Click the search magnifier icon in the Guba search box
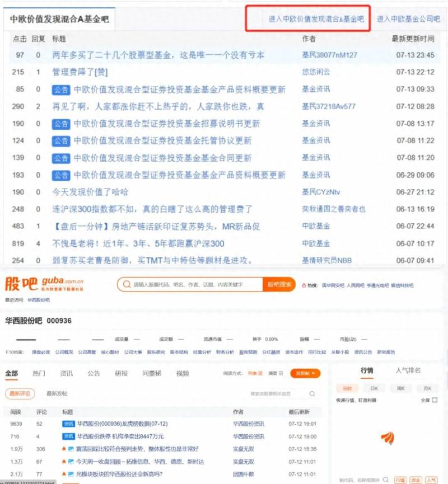This screenshot has width=448, height=484. (127, 284)
